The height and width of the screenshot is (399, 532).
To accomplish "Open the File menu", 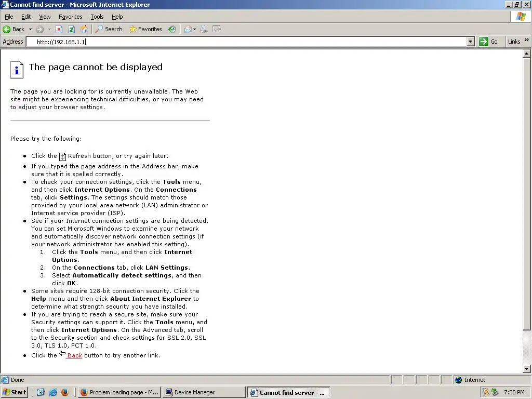I will pyautogui.click(x=9, y=17).
